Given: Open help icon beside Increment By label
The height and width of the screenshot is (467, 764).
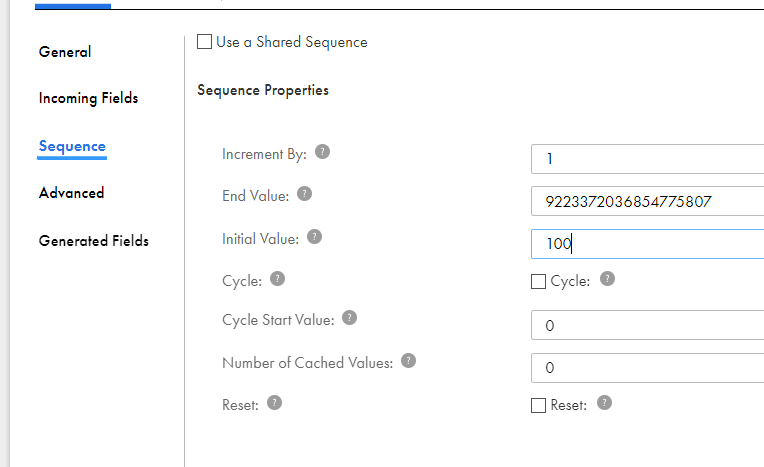Looking at the screenshot, I should [323, 152].
